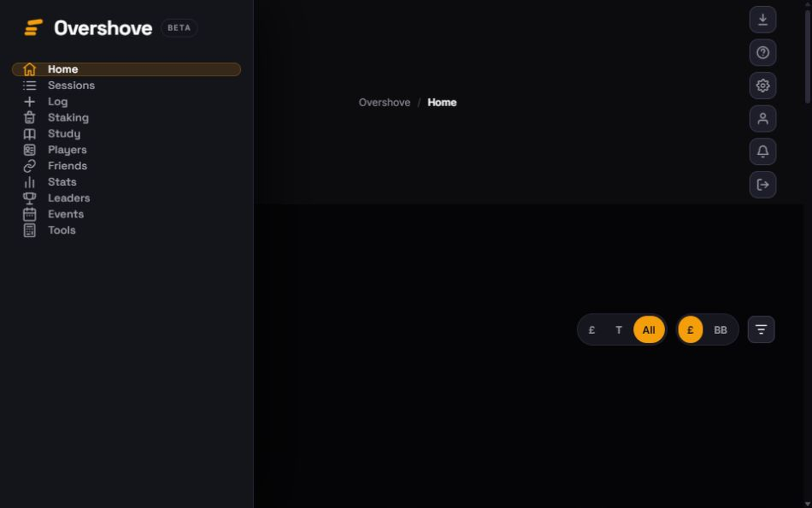Show notifications with the bell icon
The width and height of the screenshot is (812, 508).
pyautogui.click(x=762, y=152)
